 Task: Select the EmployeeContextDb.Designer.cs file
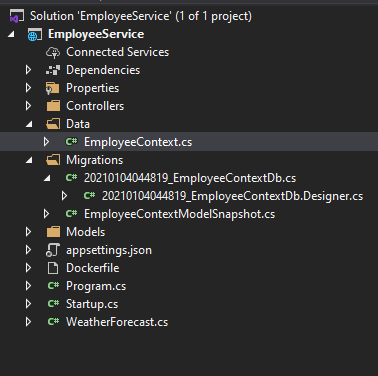point(232,196)
